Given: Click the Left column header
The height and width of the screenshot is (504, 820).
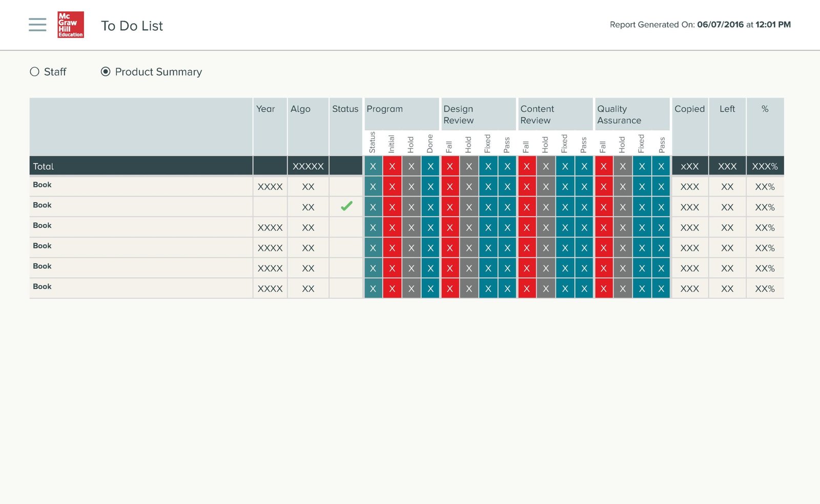Looking at the screenshot, I should [727, 109].
